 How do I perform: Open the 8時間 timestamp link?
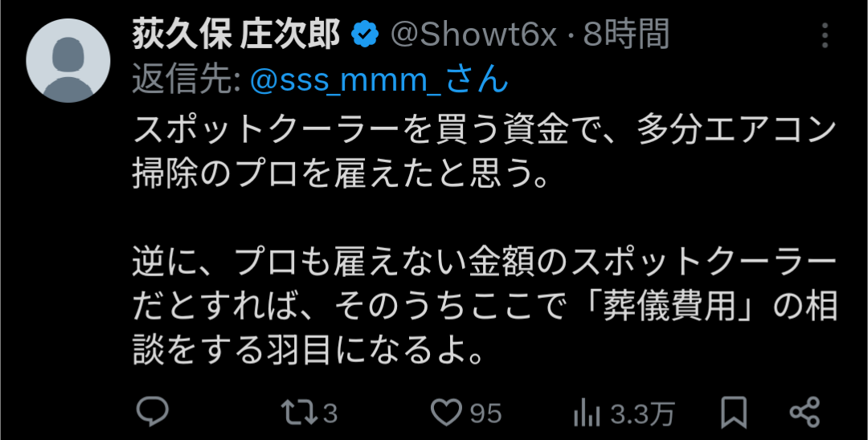tap(626, 35)
